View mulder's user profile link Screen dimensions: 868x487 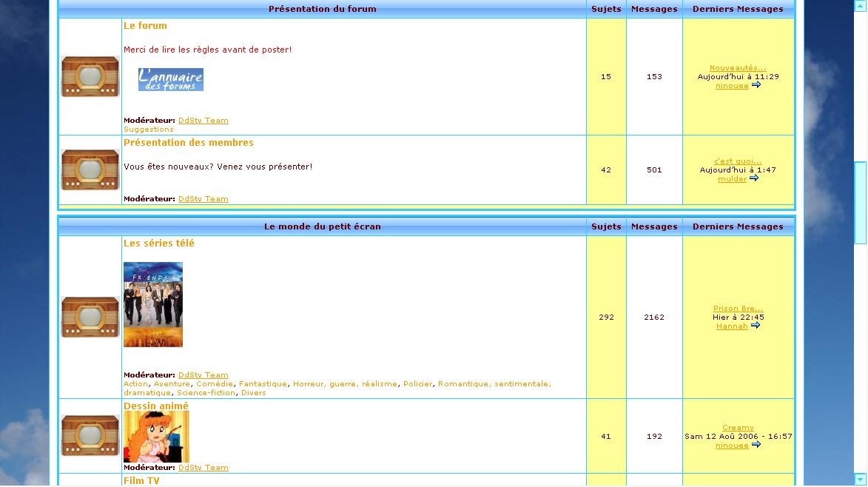click(732, 179)
